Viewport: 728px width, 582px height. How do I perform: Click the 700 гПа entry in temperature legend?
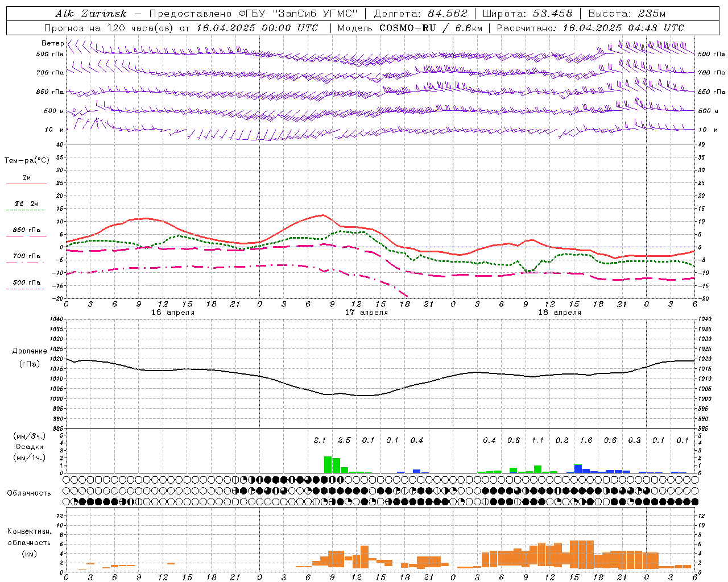click(x=26, y=256)
